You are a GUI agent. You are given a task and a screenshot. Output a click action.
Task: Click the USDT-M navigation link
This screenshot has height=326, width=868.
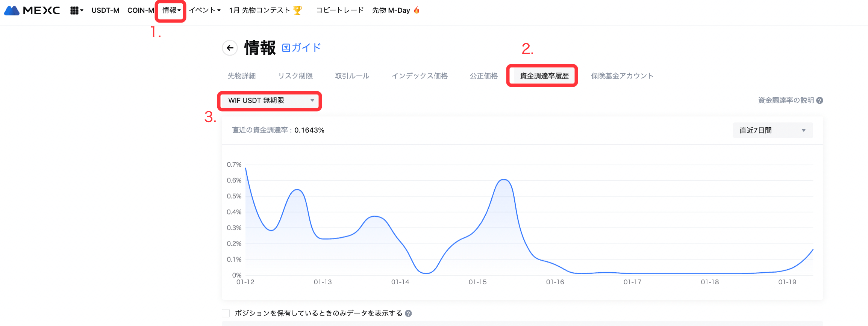pos(105,11)
